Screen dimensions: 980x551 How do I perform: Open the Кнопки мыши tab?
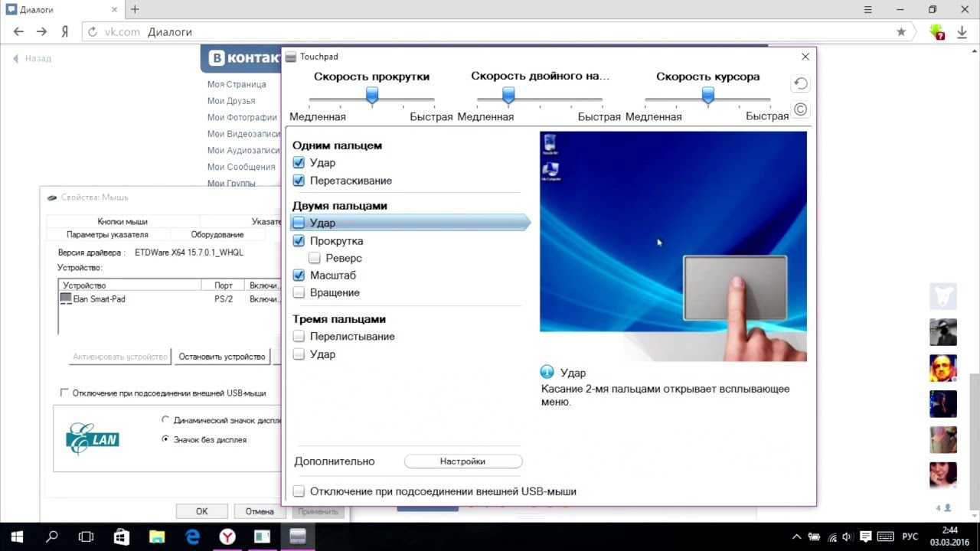122,221
